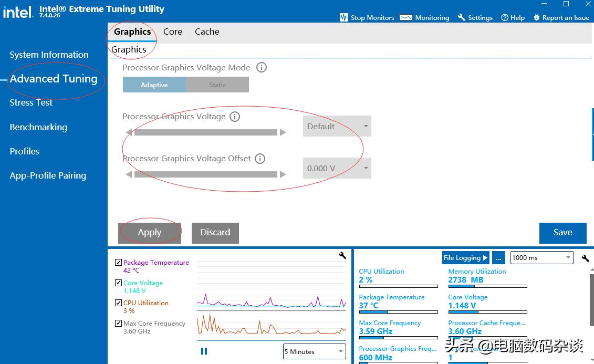
Task: Show info for Processor Graphics Voltage
Action: click(235, 117)
